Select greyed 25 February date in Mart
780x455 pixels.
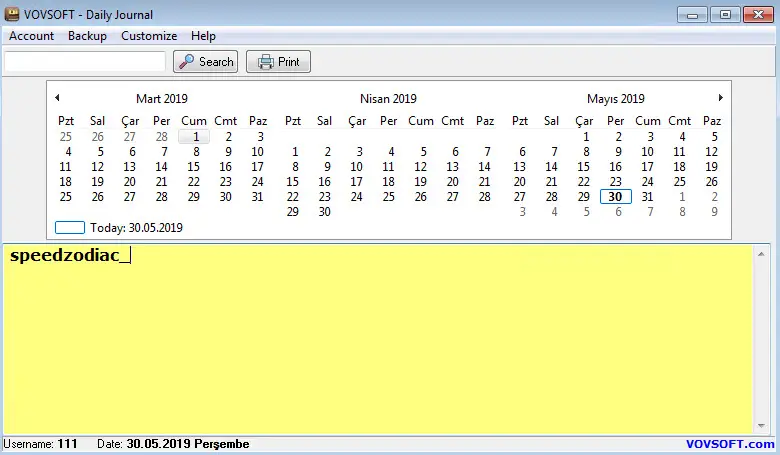click(66, 137)
